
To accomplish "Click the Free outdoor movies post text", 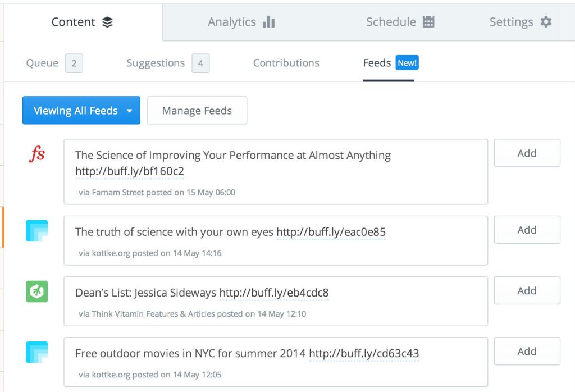I will pyautogui.click(x=190, y=353).
